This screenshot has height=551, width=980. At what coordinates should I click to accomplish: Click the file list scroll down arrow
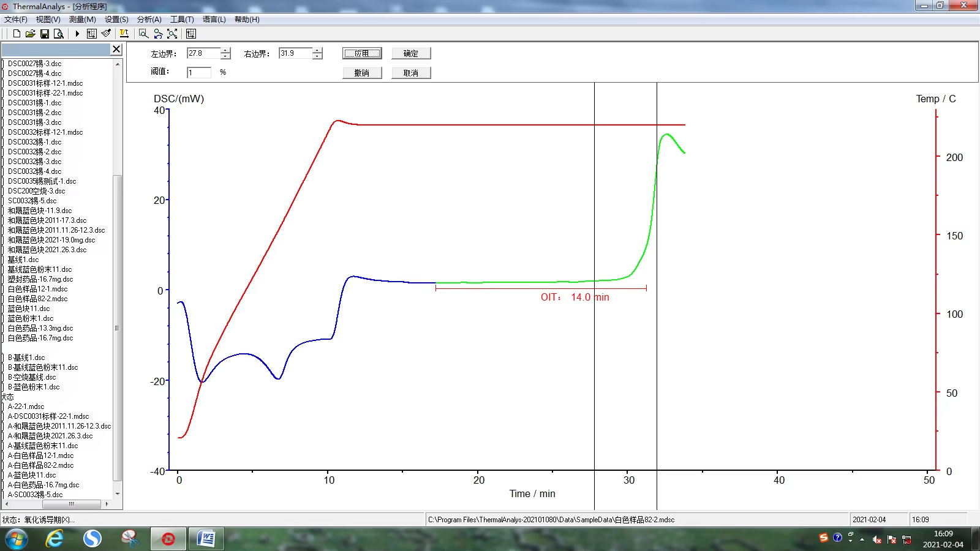pyautogui.click(x=118, y=494)
